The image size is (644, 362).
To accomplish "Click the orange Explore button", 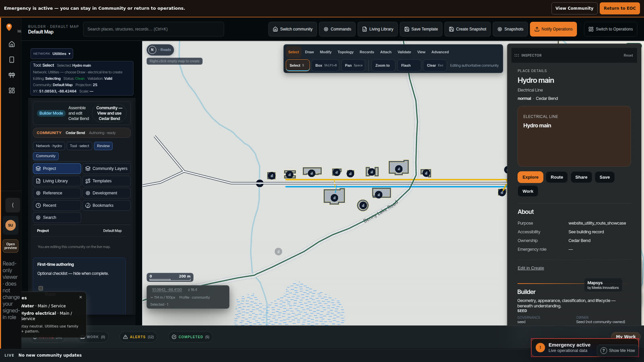I will pos(530,177).
